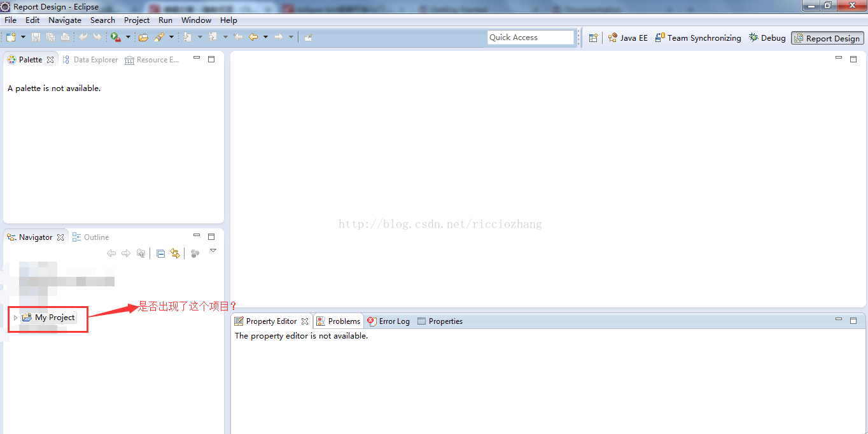868x434 pixels.
Task: Click the Search flashlight toolbar icon
Action: 159,38
